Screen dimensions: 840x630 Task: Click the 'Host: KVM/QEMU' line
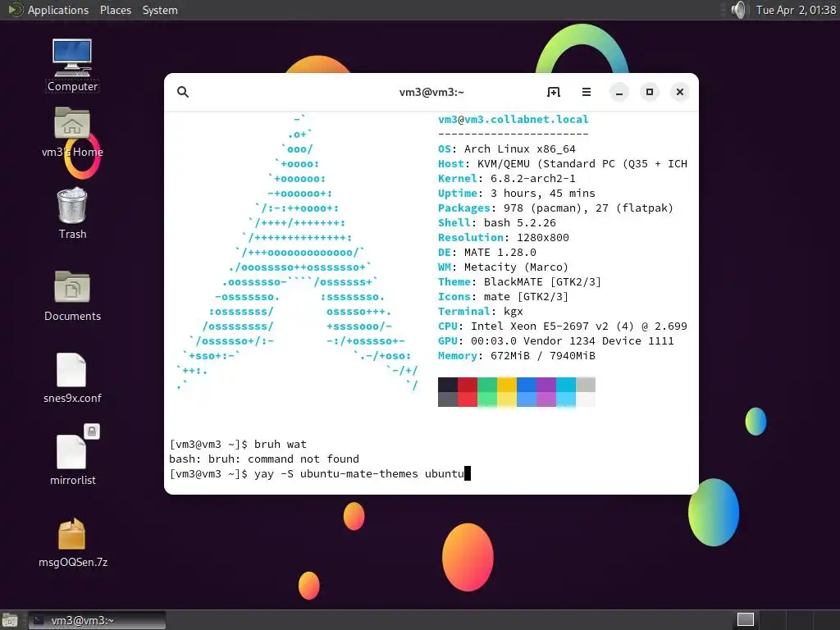click(x=562, y=164)
